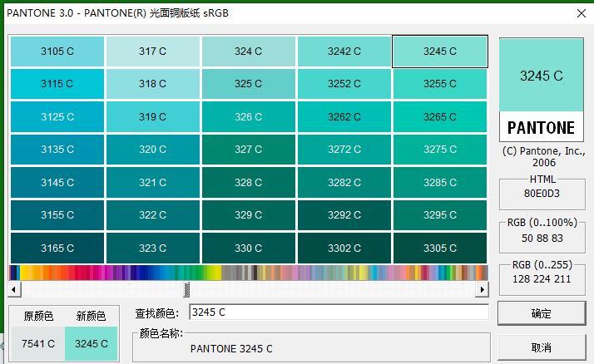Click the 确定 confirm button
The width and height of the screenshot is (594, 364).
point(542,313)
